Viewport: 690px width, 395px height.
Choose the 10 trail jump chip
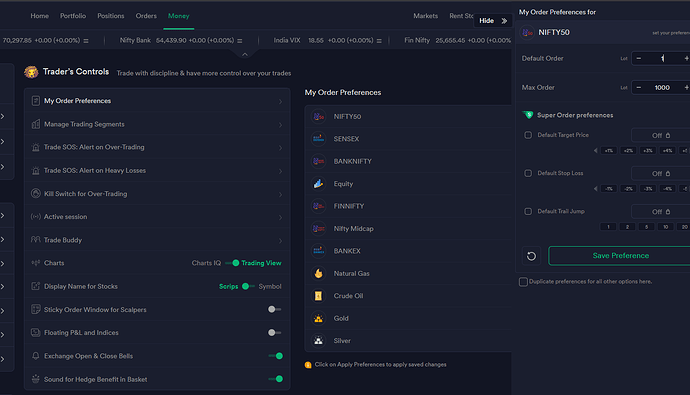tap(665, 227)
